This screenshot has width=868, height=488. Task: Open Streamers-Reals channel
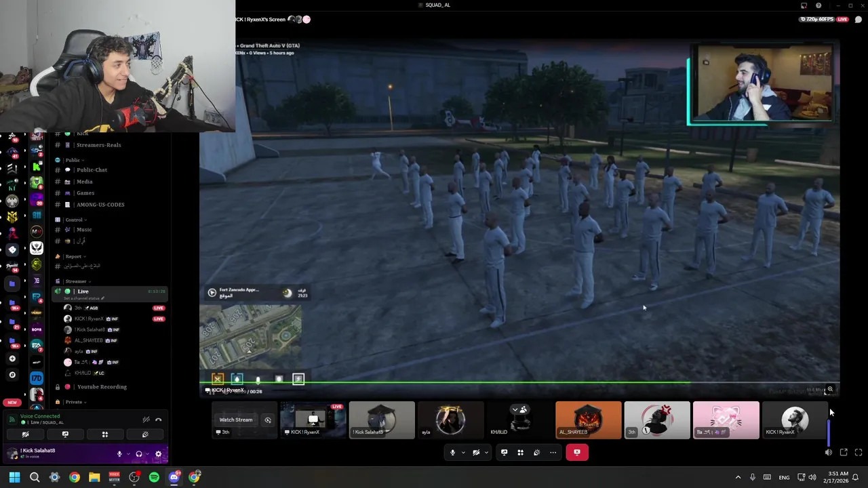pyautogui.click(x=98, y=145)
